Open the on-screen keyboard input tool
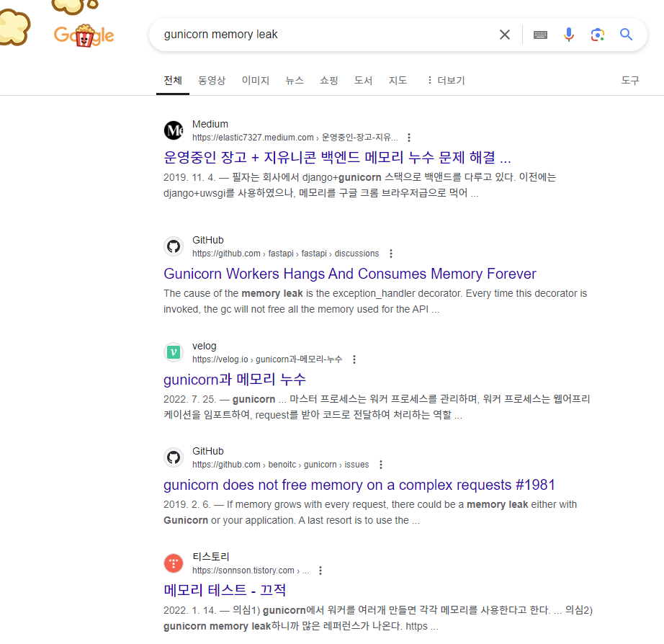The height and width of the screenshot is (644, 664). pos(540,35)
